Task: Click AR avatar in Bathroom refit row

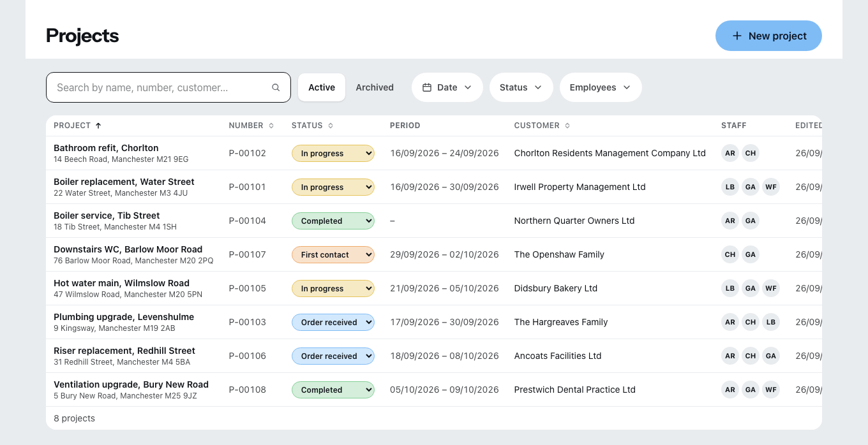Action: point(730,153)
